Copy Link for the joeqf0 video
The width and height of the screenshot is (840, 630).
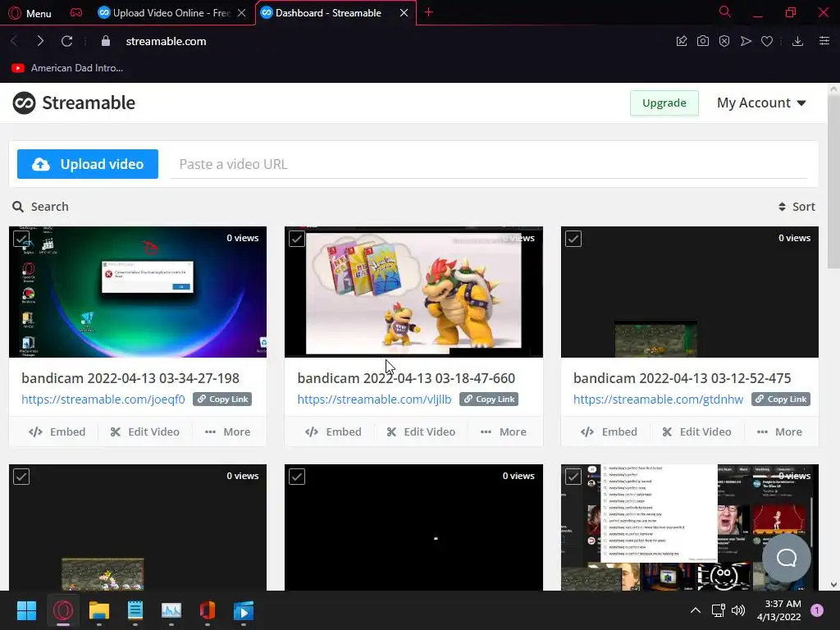pos(222,399)
